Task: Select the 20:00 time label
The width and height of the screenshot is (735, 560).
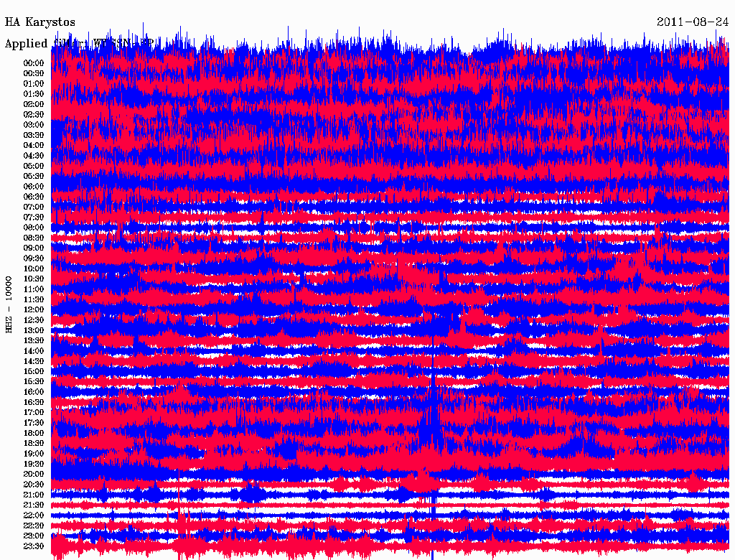Action: point(34,474)
